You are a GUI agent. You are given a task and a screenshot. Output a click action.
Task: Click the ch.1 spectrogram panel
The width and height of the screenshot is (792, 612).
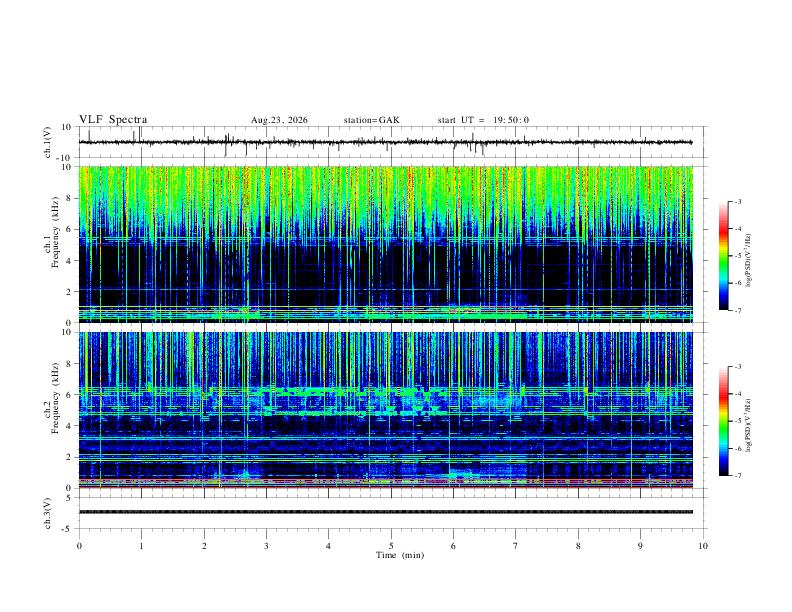pyautogui.click(x=386, y=244)
